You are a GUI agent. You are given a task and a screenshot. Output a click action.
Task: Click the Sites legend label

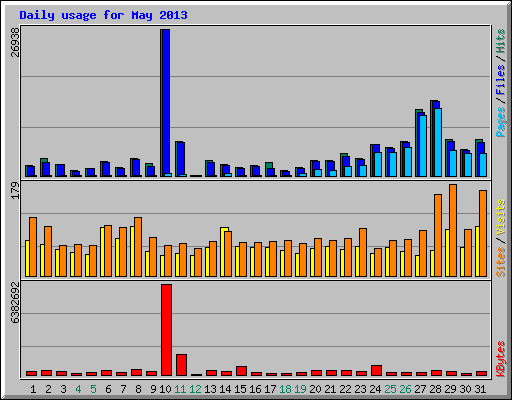pos(501,262)
